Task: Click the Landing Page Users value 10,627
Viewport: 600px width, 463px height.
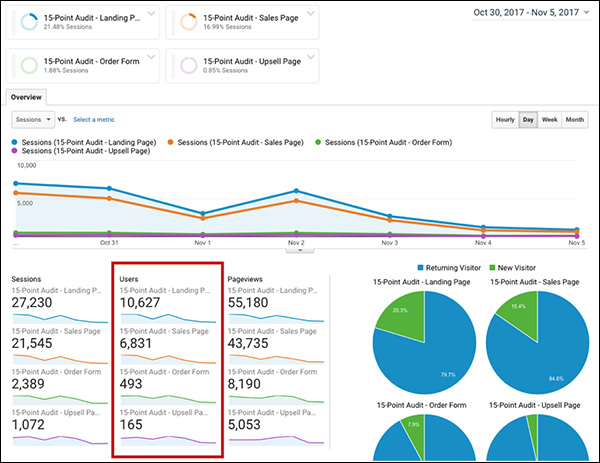Action: click(x=140, y=303)
